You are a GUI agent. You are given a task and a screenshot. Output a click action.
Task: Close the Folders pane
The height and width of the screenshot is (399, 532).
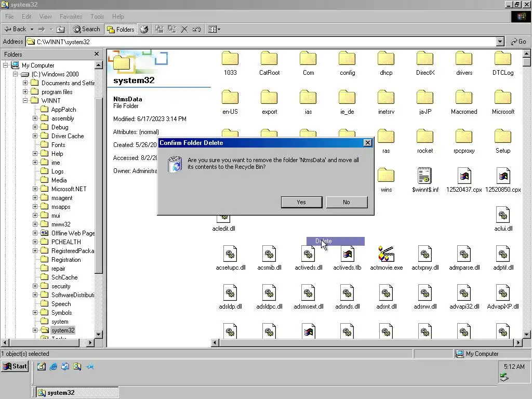click(x=97, y=54)
